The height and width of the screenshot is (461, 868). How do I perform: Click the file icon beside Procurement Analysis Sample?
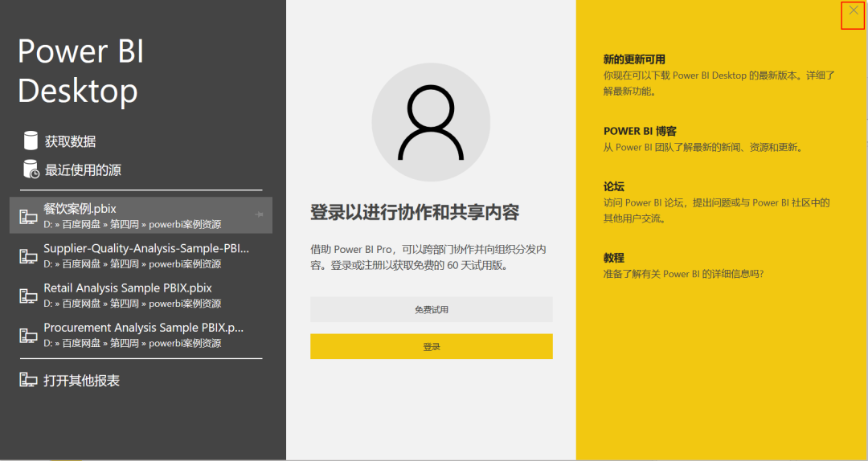tap(28, 336)
